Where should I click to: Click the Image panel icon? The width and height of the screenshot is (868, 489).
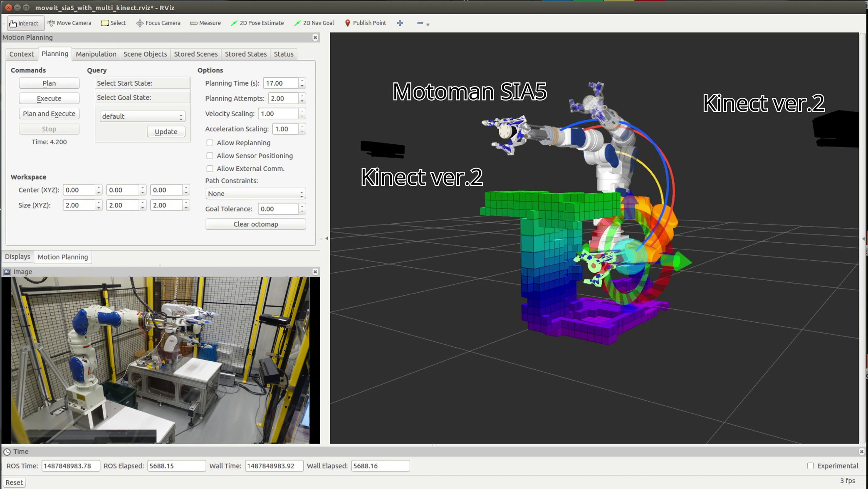[7, 272]
